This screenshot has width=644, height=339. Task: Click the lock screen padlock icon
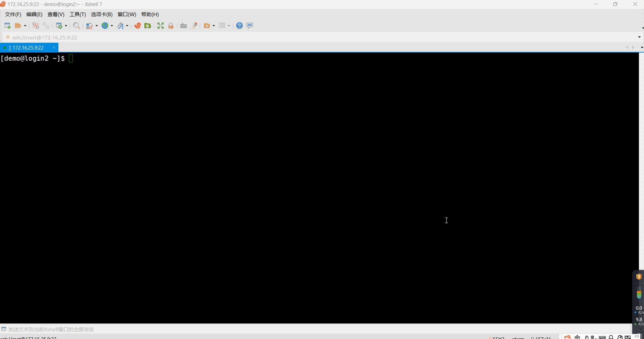[x=171, y=26]
